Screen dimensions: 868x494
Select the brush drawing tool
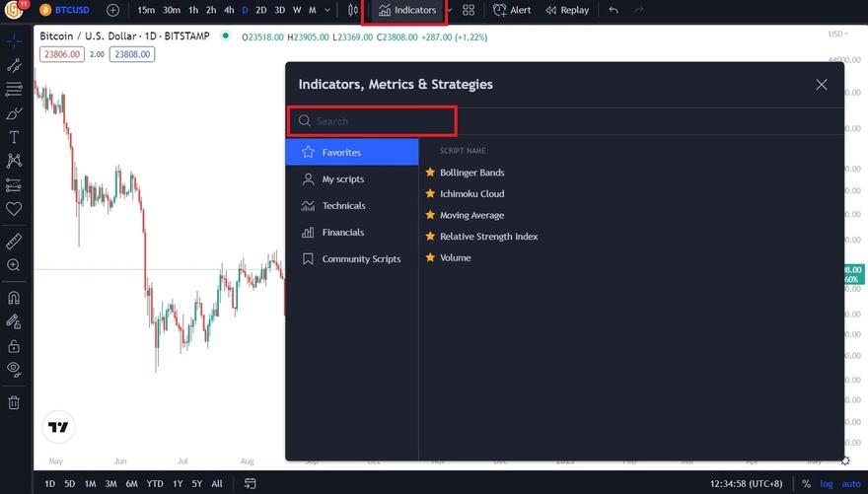[x=14, y=113]
